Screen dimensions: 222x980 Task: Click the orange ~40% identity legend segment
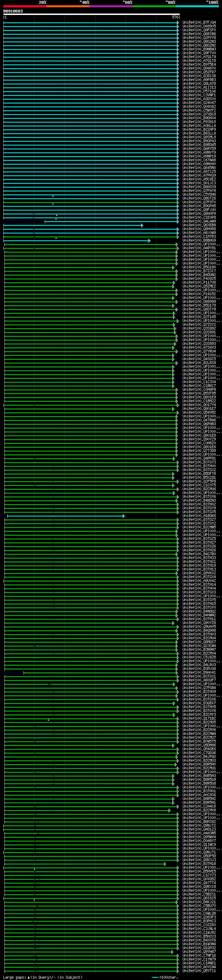(x=68, y=7)
